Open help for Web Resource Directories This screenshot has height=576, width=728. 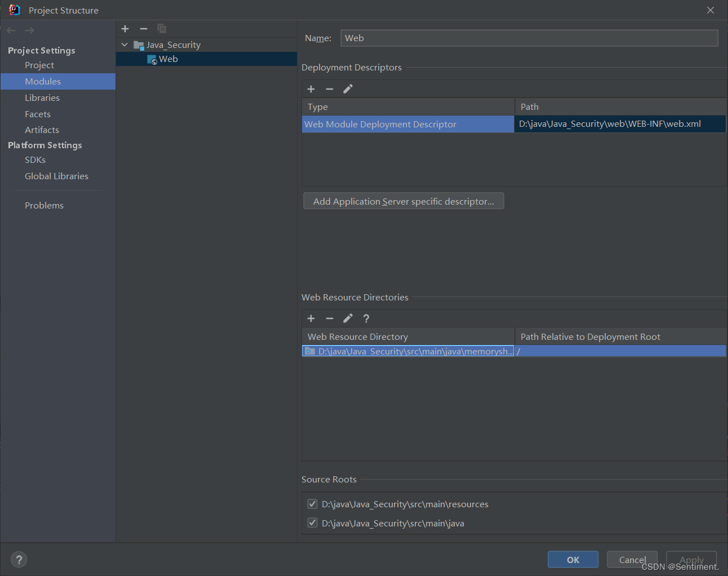click(366, 318)
